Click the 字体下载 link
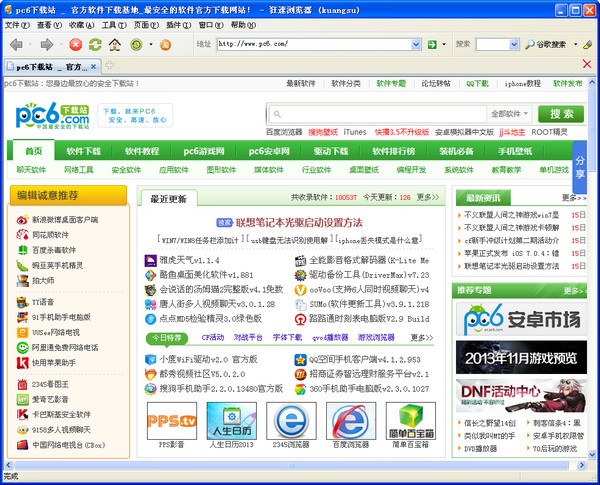Viewport: 600px width, 485px height. pos(287,338)
